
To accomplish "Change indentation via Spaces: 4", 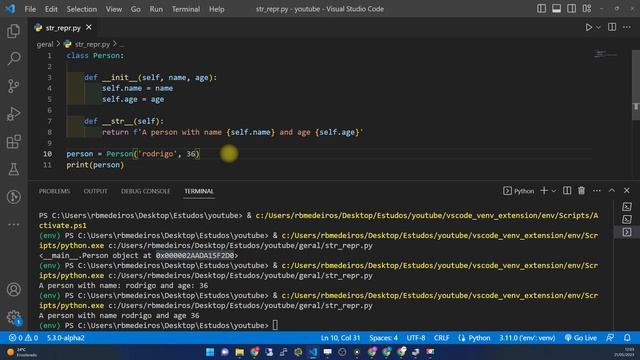I will click(x=383, y=338).
